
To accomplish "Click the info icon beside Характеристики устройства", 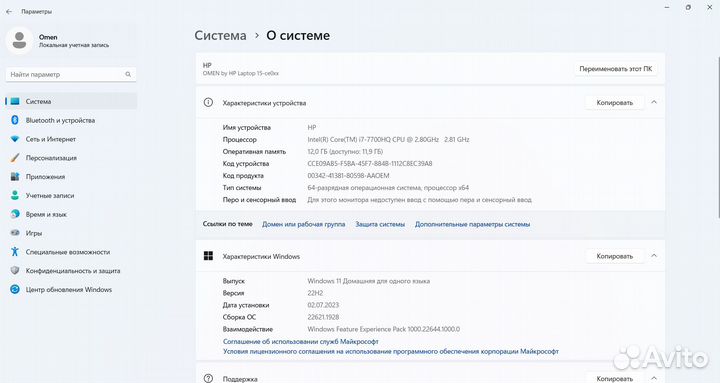I will coord(208,102).
